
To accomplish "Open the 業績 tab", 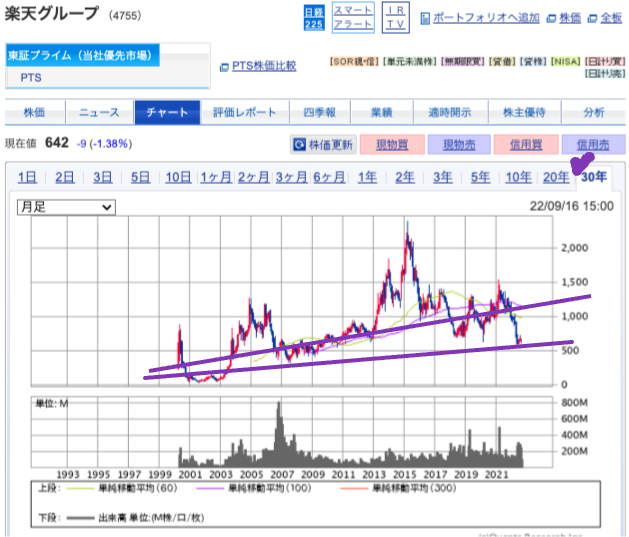I will coord(381,113).
